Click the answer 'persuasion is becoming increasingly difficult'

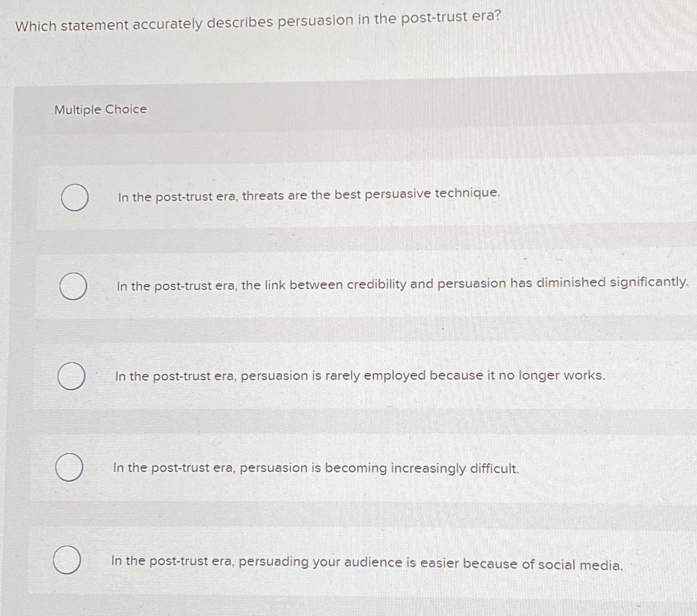click(x=316, y=468)
